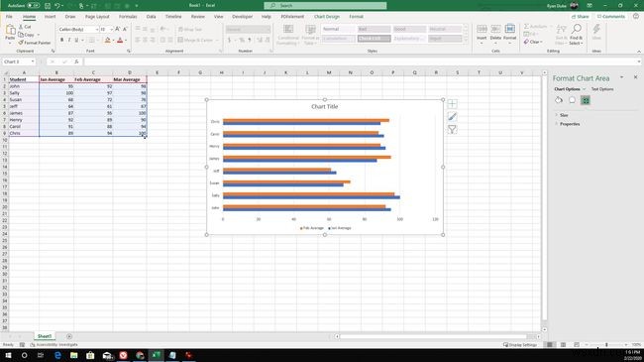This screenshot has width=644, height=362.
Task: Switch to Text Options in pane
Action: (x=602, y=89)
